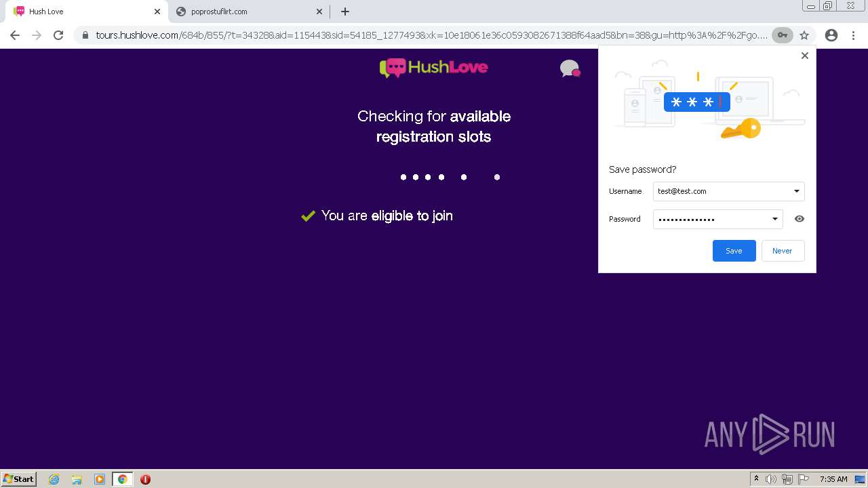868x488 pixels.
Task: Click the volume speaker tray icon
Action: tap(771, 479)
